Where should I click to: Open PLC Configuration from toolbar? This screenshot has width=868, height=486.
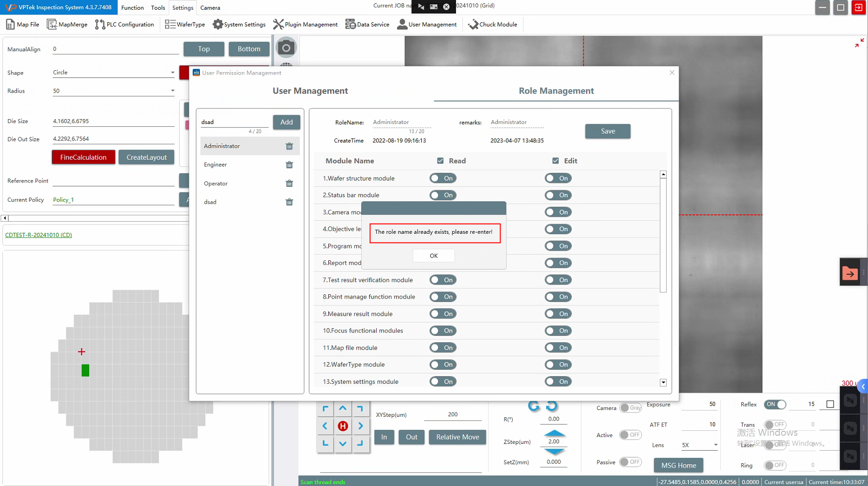tap(124, 25)
